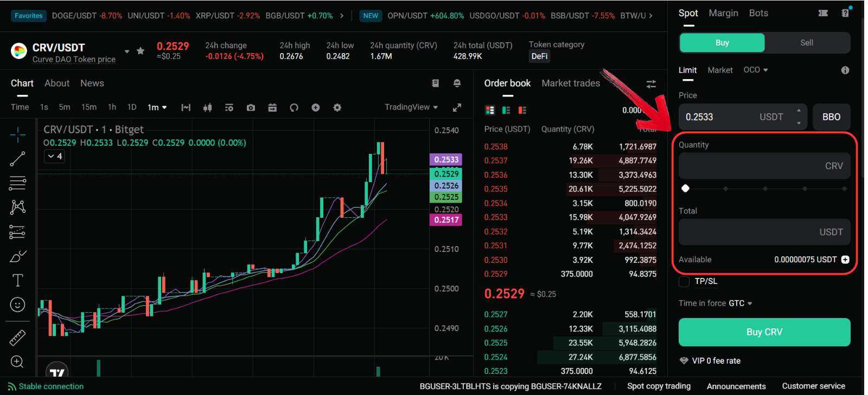Increase price with up stepper
868x395 pixels.
click(799, 111)
